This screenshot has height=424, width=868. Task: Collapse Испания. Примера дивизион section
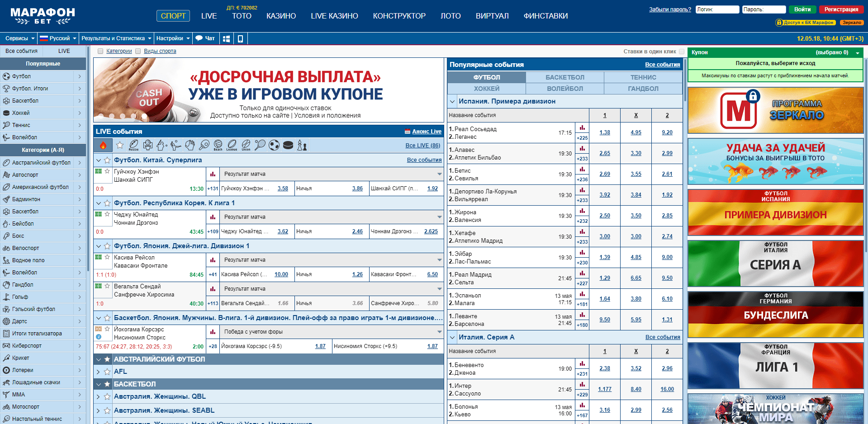(x=452, y=101)
